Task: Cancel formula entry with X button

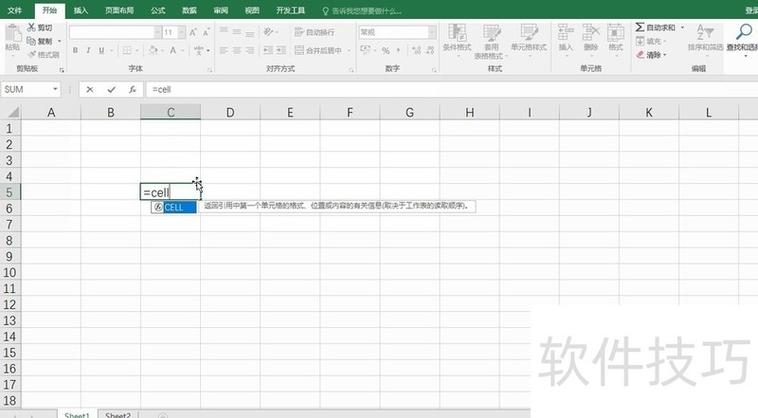Action: click(90, 89)
